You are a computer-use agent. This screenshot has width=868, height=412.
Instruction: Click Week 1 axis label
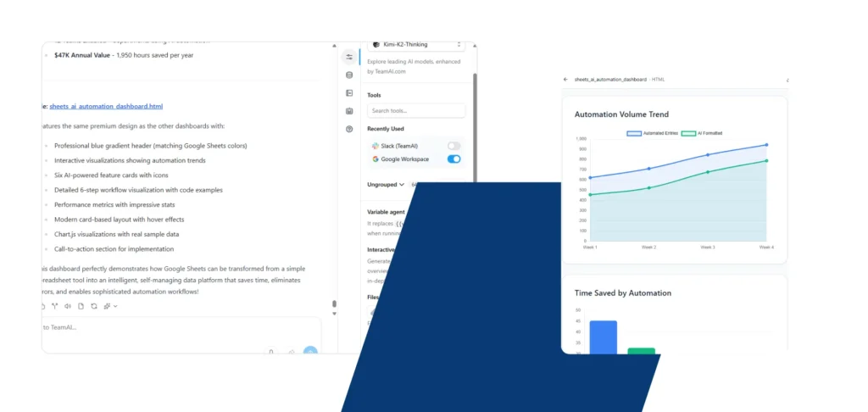(590, 247)
